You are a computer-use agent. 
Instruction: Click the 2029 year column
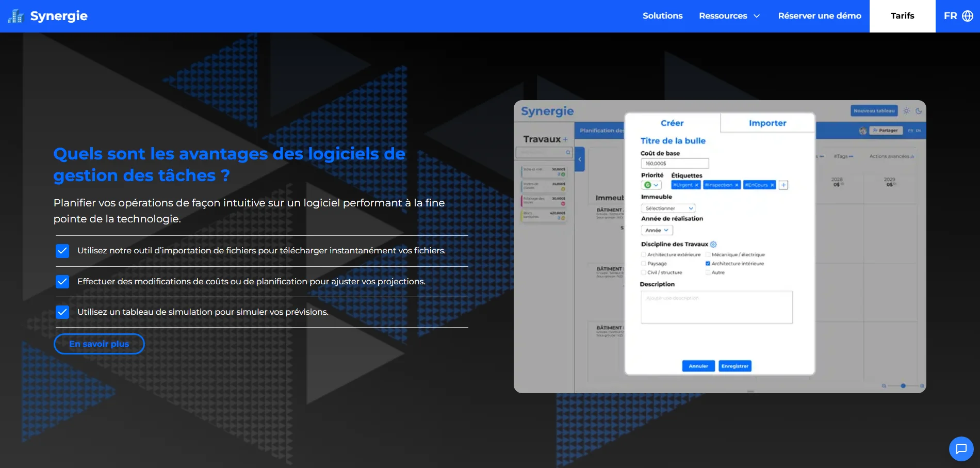890,182
